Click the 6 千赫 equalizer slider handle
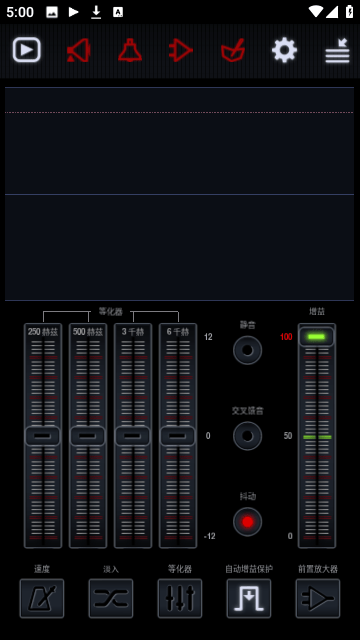The width and height of the screenshot is (360, 640). coord(178,436)
